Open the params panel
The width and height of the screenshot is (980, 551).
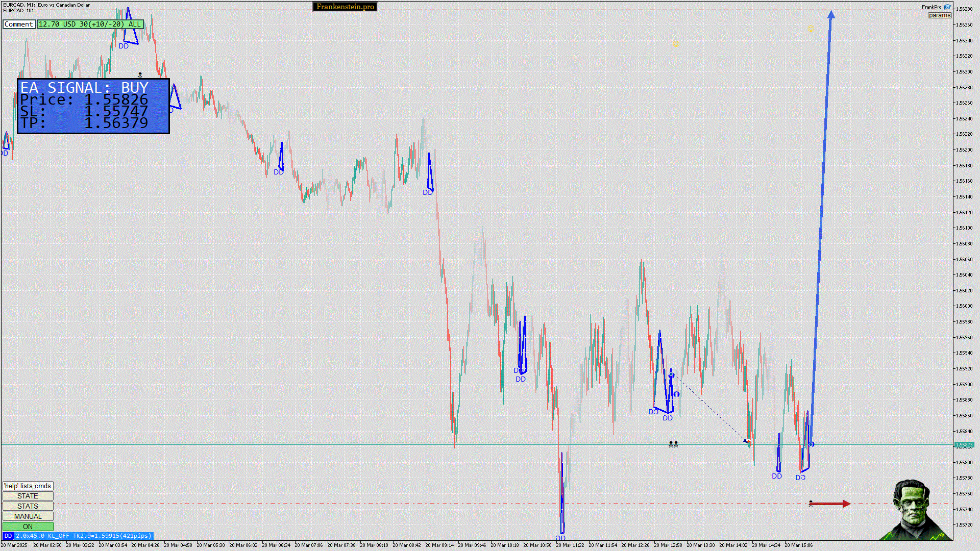point(939,15)
